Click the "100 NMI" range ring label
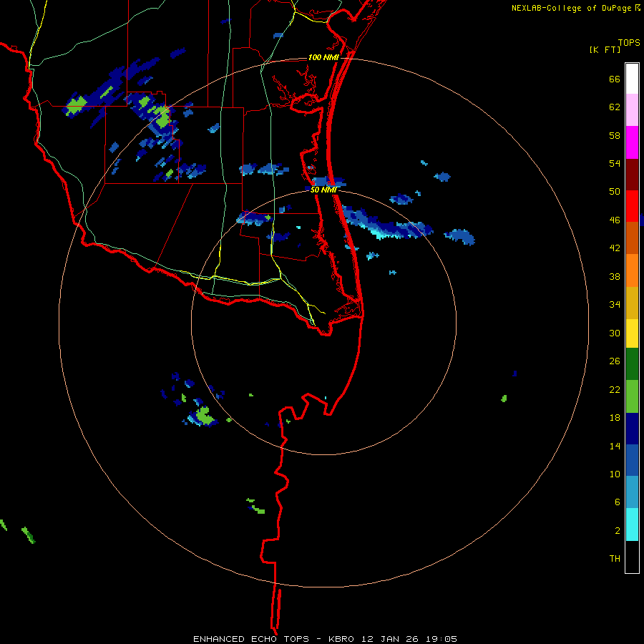The height and width of the screenshot is (644, 644). click(x=323, y=57)
